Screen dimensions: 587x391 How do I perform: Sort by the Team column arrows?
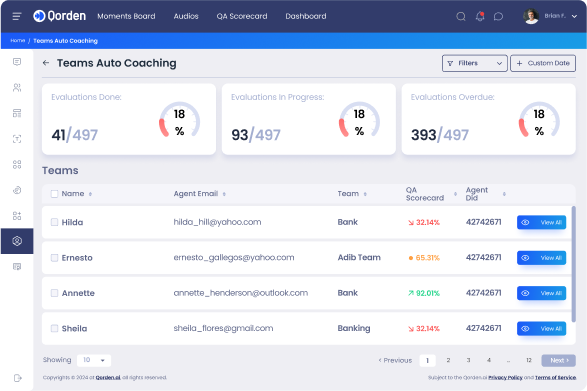click(365, 194)
